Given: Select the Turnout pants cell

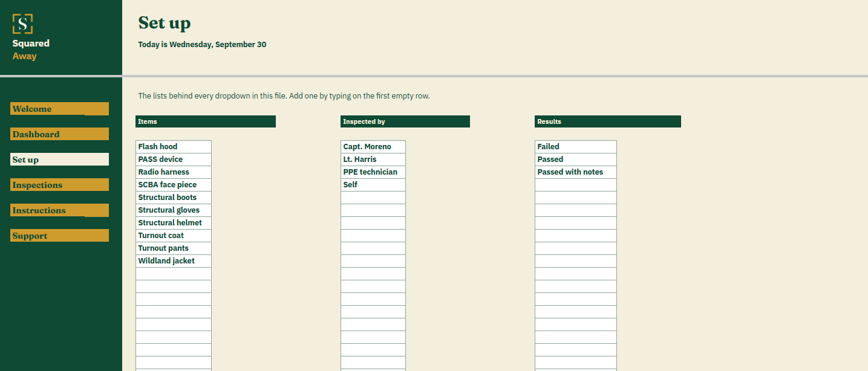Looking at the screenshot, I should click(x=174, y=248).
